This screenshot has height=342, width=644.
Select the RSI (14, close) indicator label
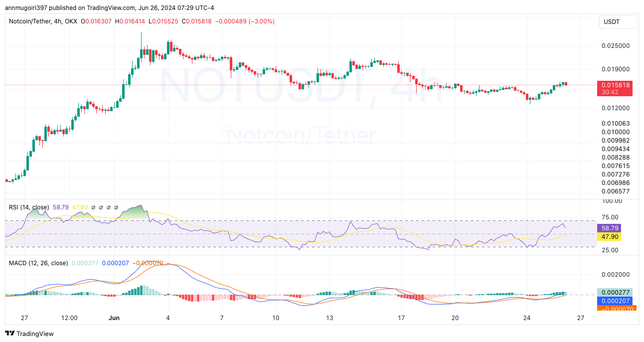point(29,207)
